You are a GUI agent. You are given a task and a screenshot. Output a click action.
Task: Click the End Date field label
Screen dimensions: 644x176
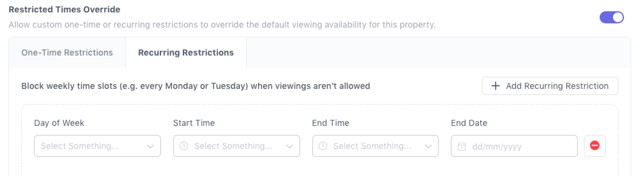click(x=469, y=123)
